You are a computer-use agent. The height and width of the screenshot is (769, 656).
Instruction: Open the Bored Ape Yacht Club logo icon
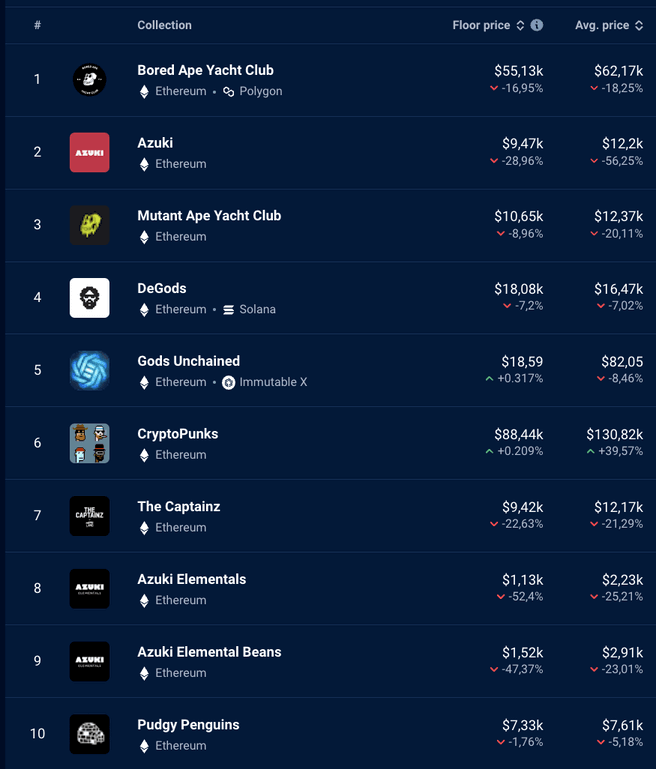tap(89, 79)
